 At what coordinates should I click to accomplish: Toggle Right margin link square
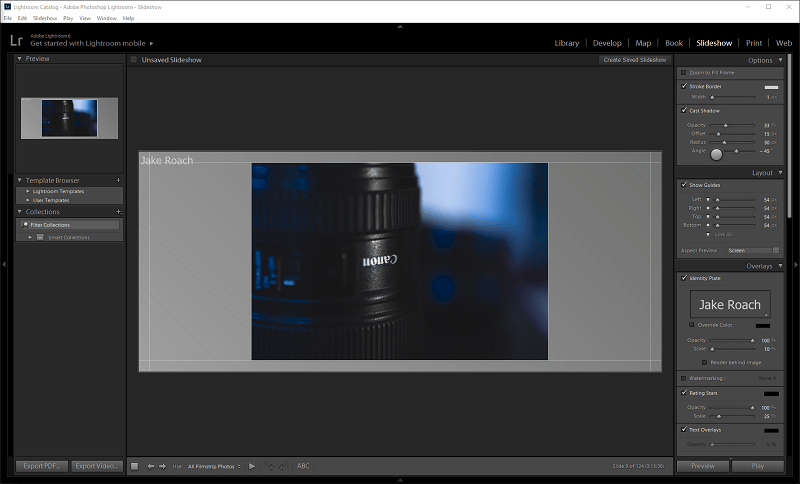click(708, 208)
